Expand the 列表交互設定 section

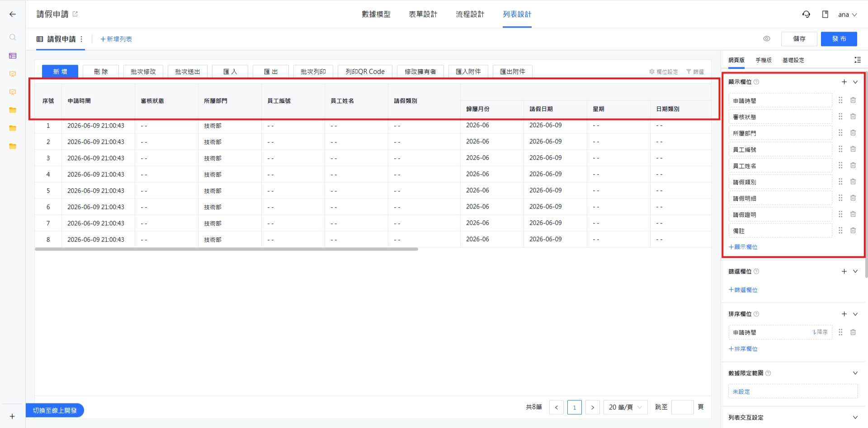point(855,418)
